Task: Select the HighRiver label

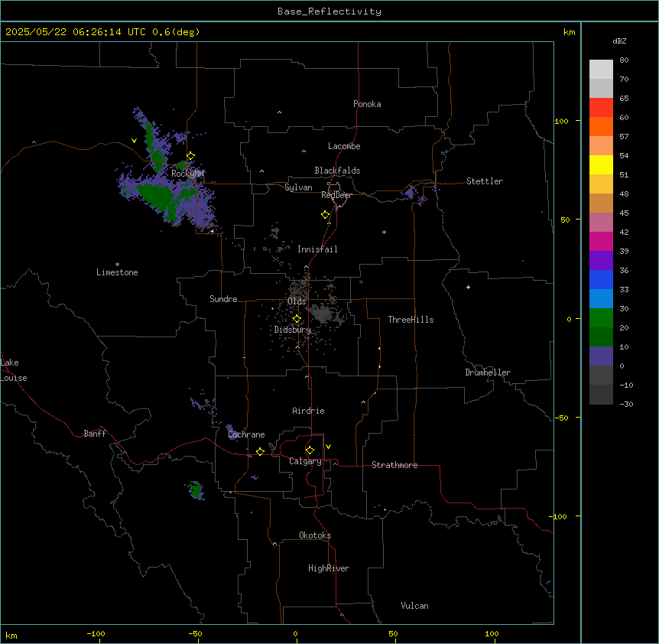Action: click(x=329, y=568)
